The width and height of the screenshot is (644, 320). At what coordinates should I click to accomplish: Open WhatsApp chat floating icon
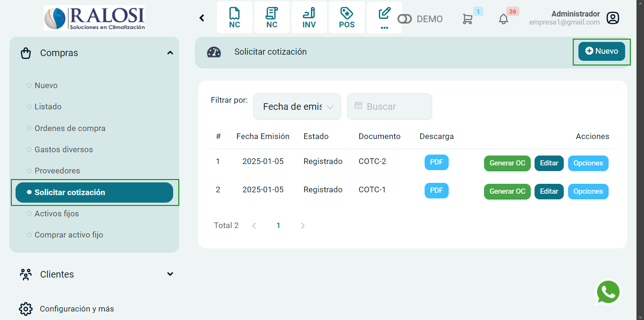click(608, 292)
